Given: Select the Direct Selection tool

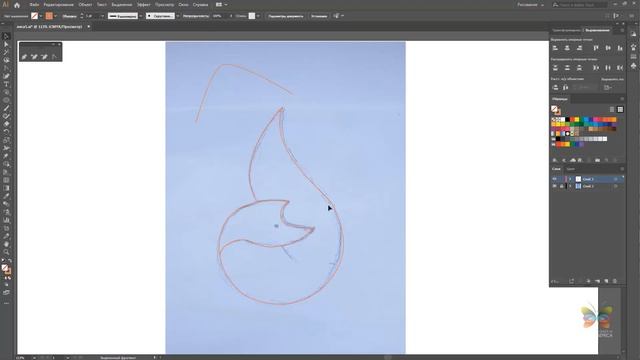Looking at the screenshot, I should (6, 44).
